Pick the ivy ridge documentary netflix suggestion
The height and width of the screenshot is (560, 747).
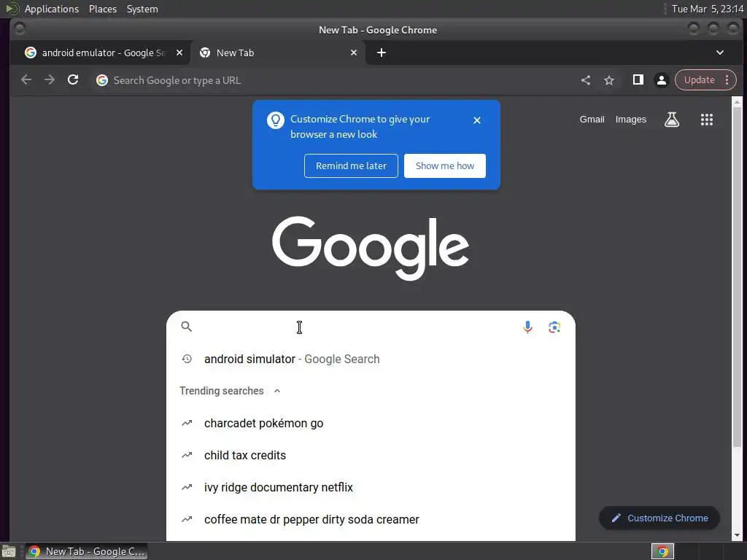pos(371,487)
